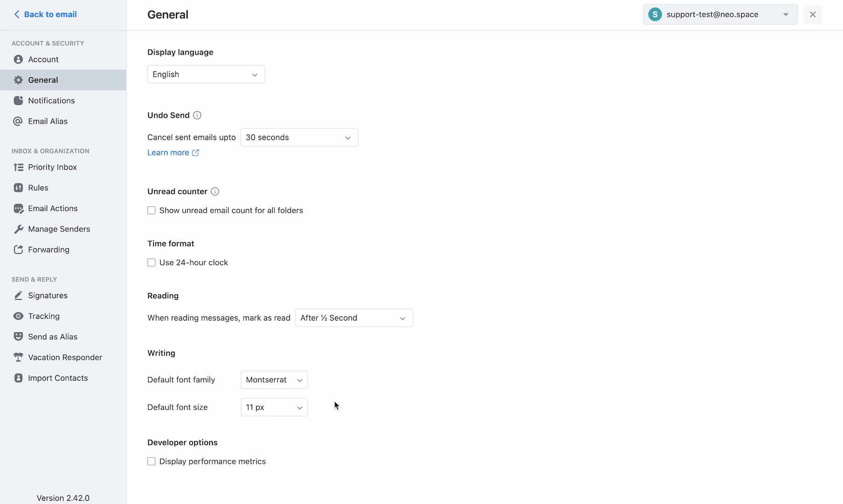Open Send as Alias settings
This screenshot has width=843, height=504.
coord(63,336)
